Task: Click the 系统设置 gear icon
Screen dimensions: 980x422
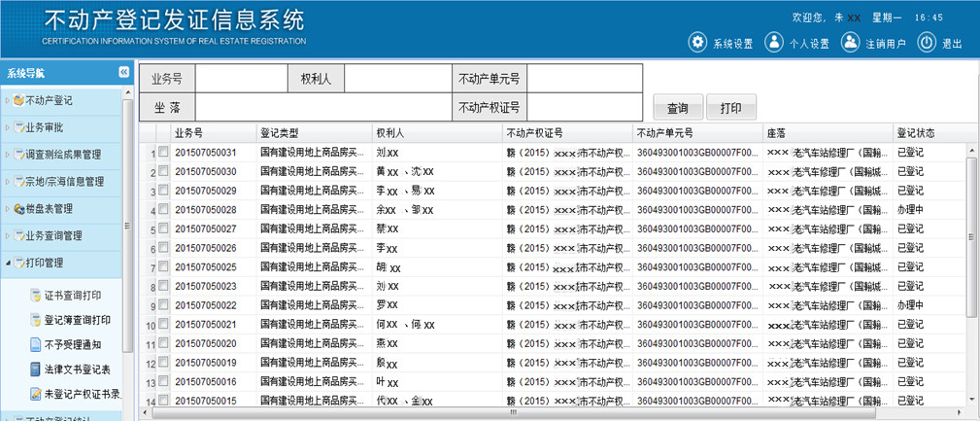Action: tap(697, 43)
